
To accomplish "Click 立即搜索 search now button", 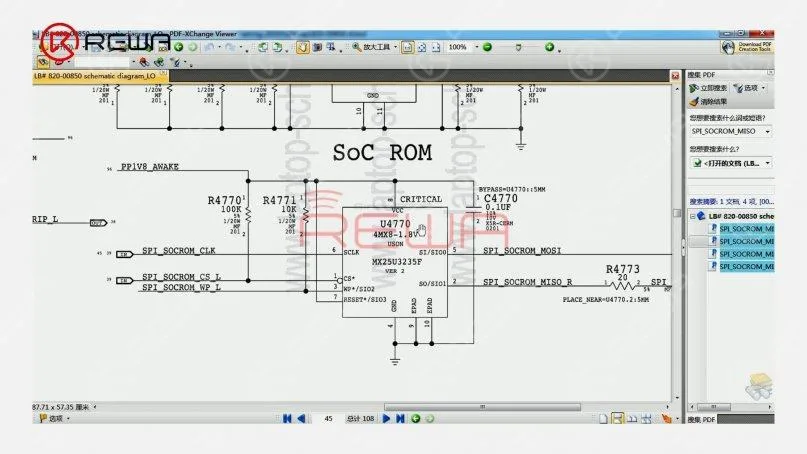I will tap(708, 88).
